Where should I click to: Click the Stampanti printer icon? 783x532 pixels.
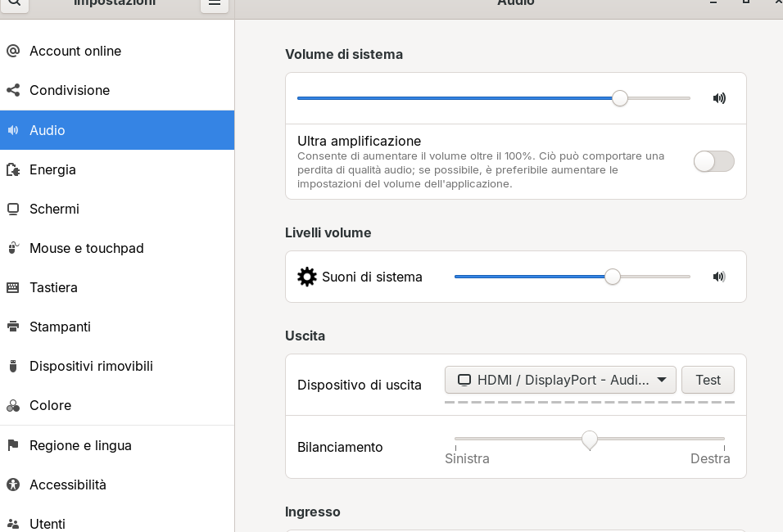click(13, 327)
